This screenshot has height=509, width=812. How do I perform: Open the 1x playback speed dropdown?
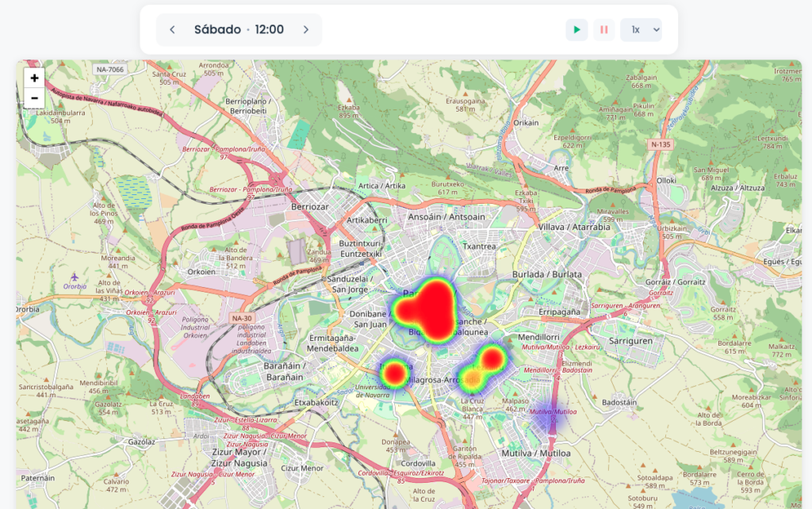(x=641, y=30)
